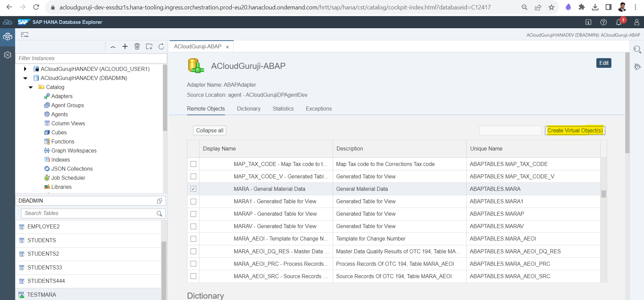The height and width of the screenshot is (300, 644).
Task: Click the search magnifier in right sidebar
Action: click(637, 50)
